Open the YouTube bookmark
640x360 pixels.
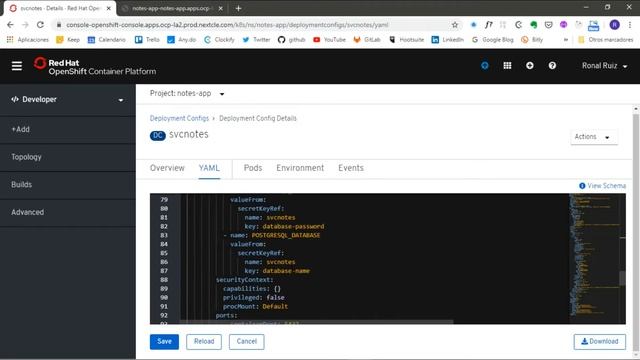pos(329,40)
